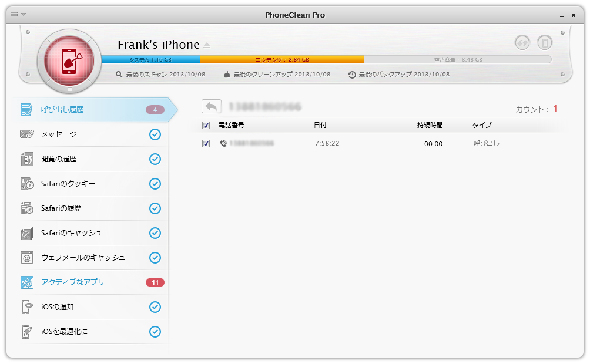Open the window menu icon in title bar
Screen dimensions: 590x364
click(14, 14)
